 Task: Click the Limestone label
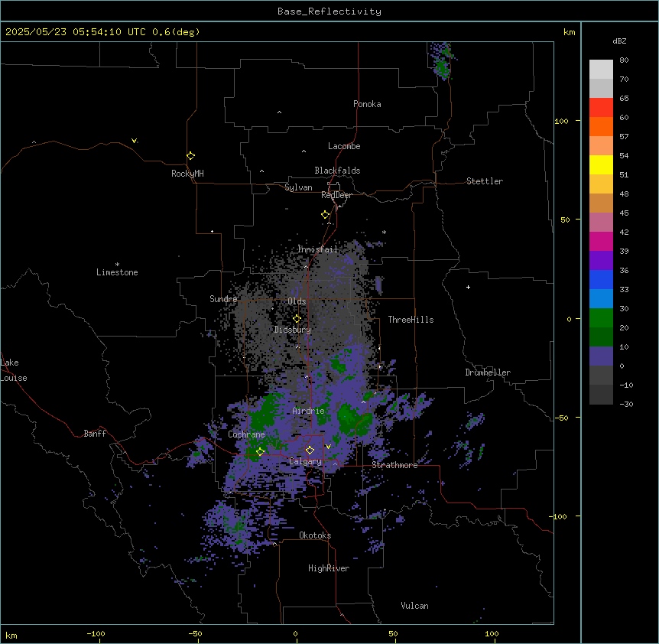117,272
